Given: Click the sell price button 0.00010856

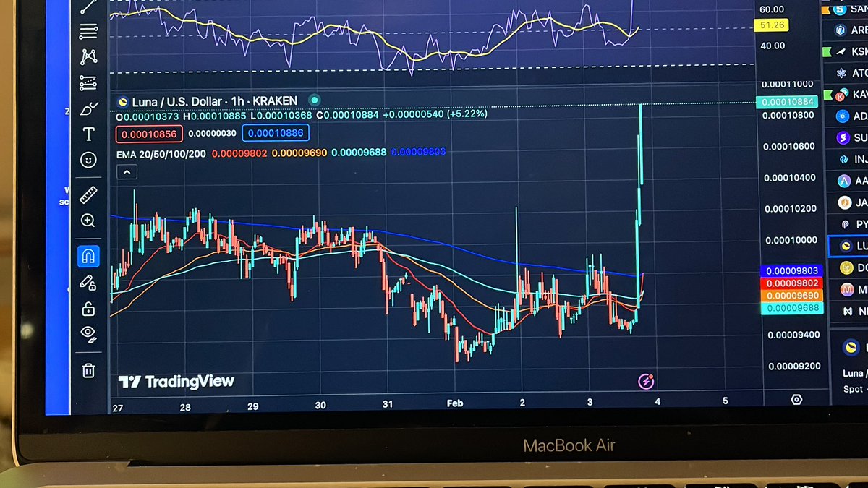Looking at the screenshot, I should point(148,133).
